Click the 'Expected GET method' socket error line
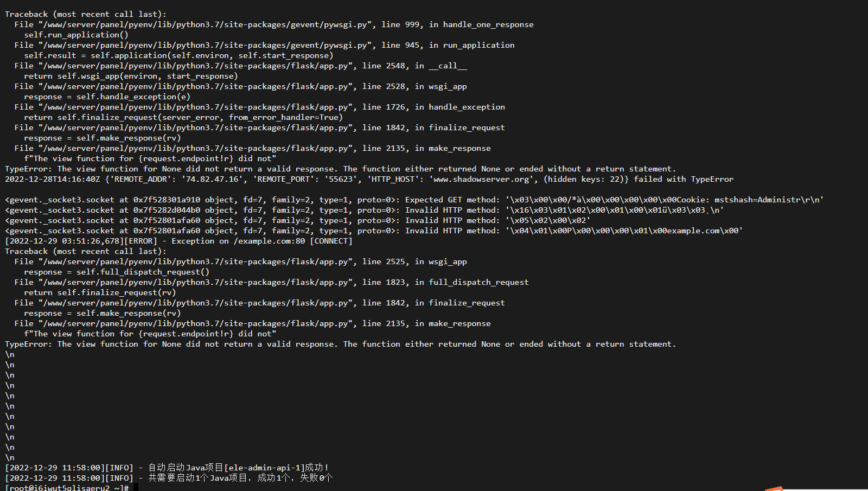Viewport: 868px width, 491px height. pos(414,200)
